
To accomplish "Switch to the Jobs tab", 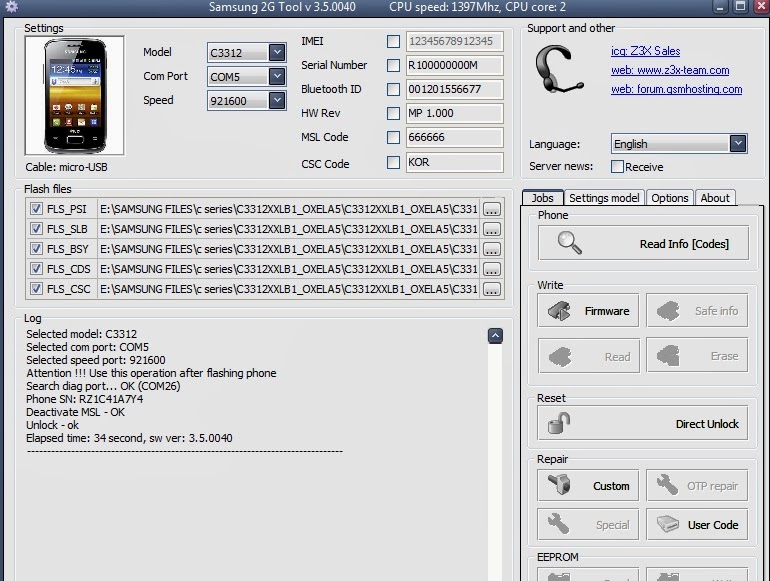I will coord(543,197).
